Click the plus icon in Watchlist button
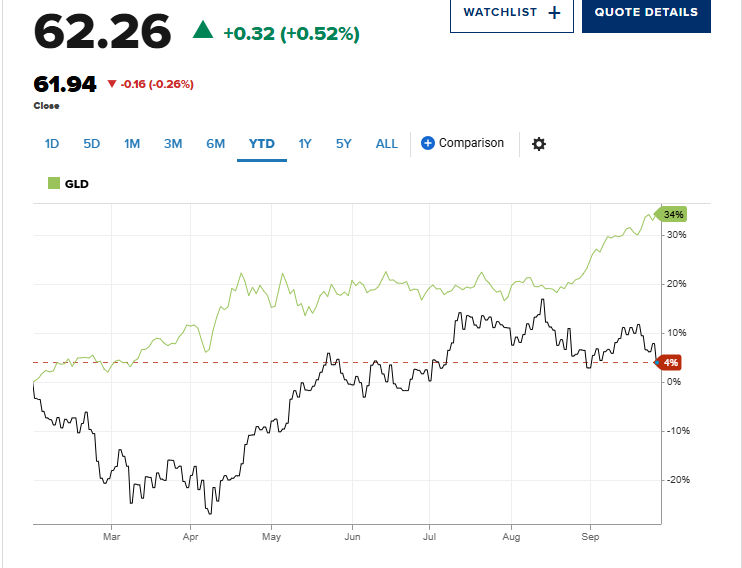Viewport: 742px width, 568px height. click(554, 13)
